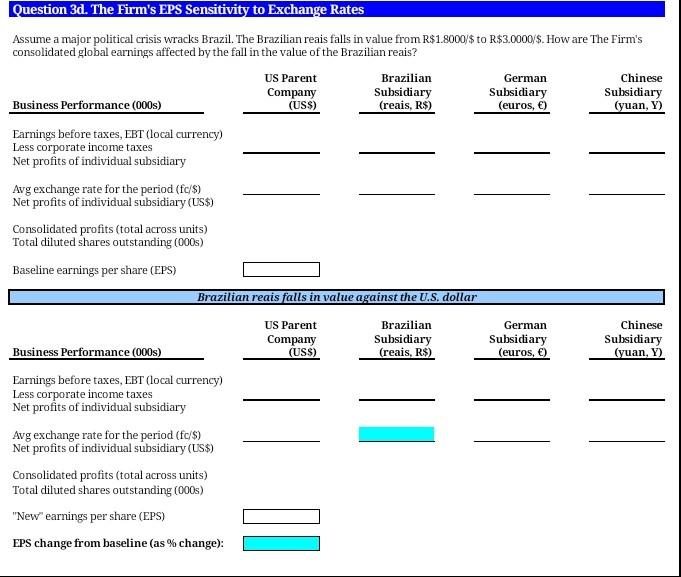Select the lower US Parent Company header
This screenshot has height=577, width=681.
pyautogui.click(x=291, y=339)
